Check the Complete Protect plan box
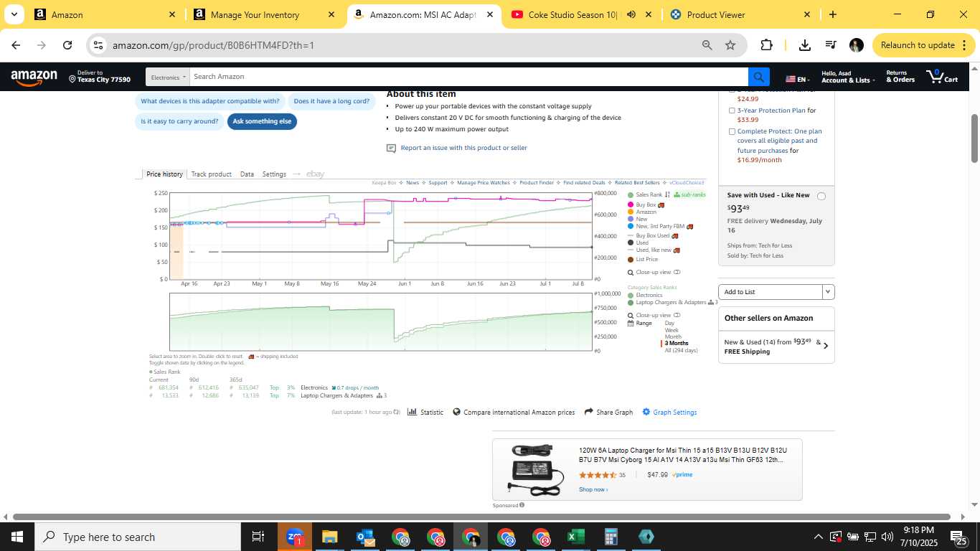This screenshot has height=551, width=980. tap(732, 131)
